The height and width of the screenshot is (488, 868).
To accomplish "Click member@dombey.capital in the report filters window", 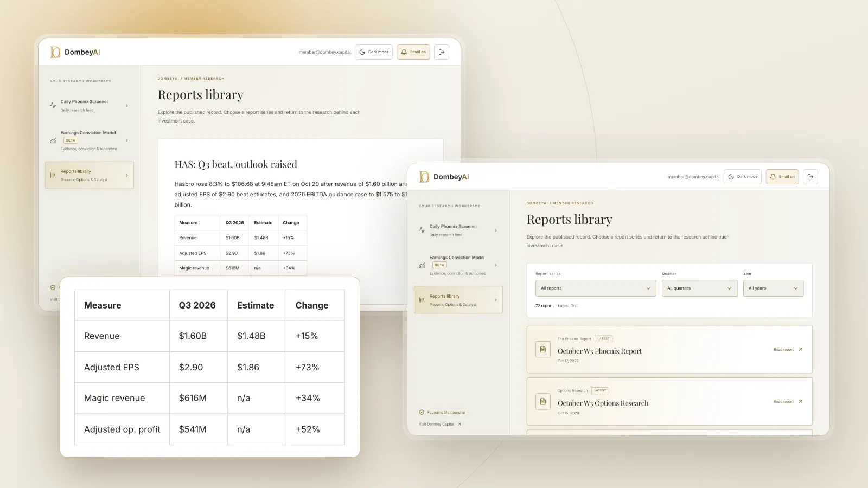I will 693,177.
